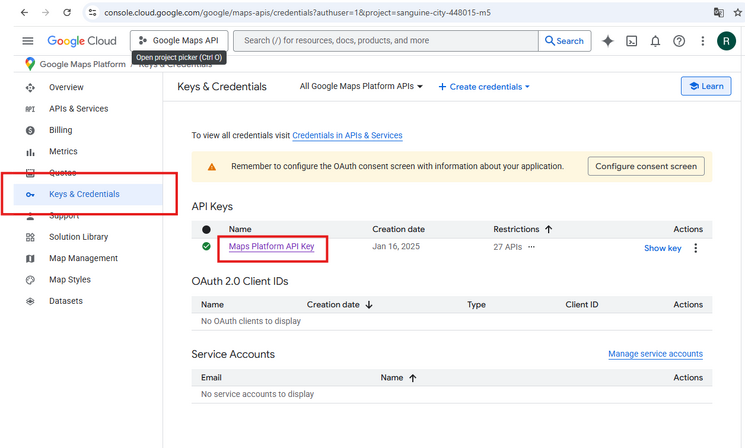
Task: Click Google Maps Platform breadcrumb
Action: [x=83, y=64]
